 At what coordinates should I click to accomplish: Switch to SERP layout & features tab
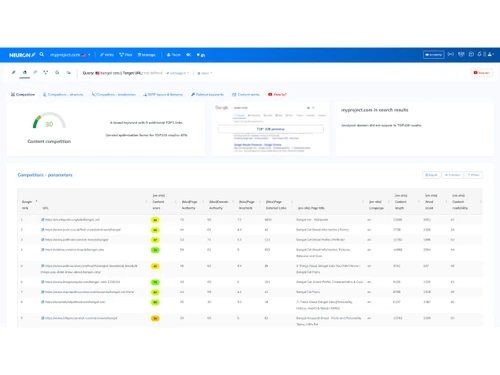(163, 95)
